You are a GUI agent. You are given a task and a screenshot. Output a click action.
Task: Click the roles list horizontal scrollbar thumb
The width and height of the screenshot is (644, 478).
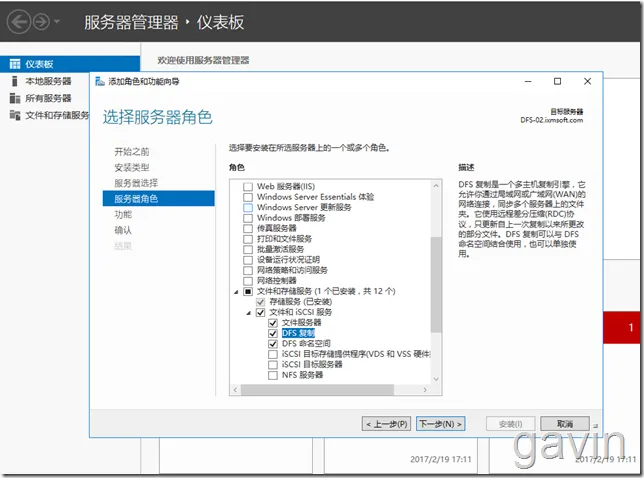317,389
